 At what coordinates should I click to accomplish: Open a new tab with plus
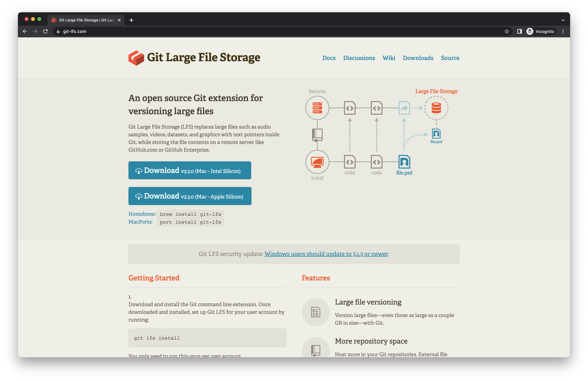(132, 20)
